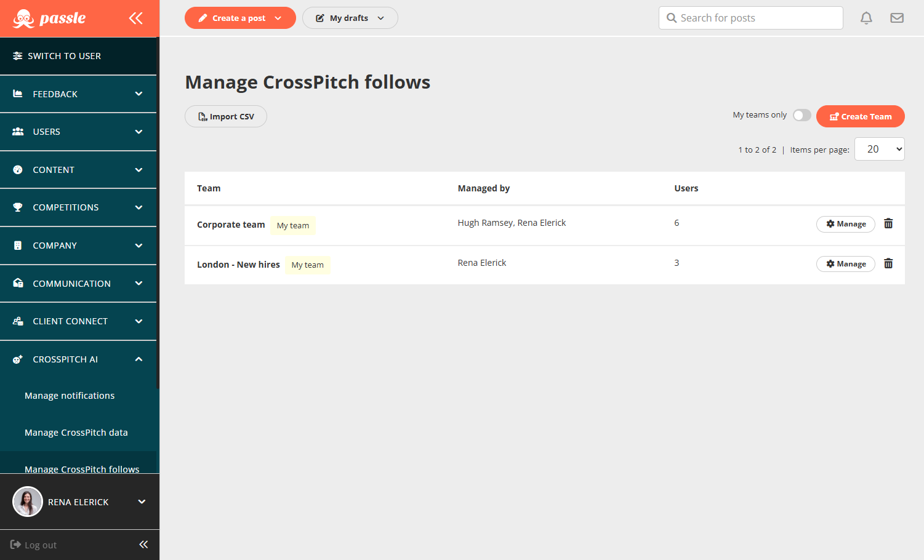924x560 pixels.
Task: Click the Feedback chart icon
Action: [18, 94]
